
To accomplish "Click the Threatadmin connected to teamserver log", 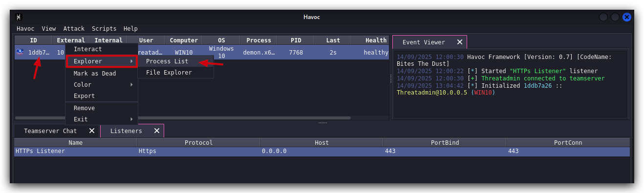I will click(500, 78).
